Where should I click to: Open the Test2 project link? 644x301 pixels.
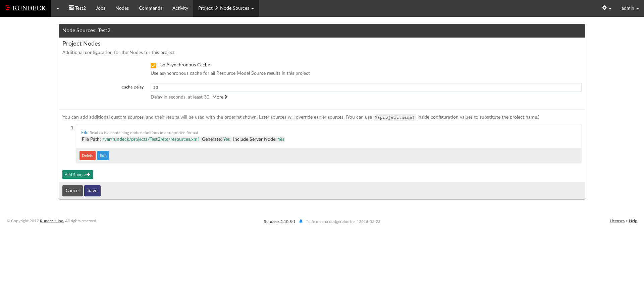pyautogui.click(x=77, y=8)
